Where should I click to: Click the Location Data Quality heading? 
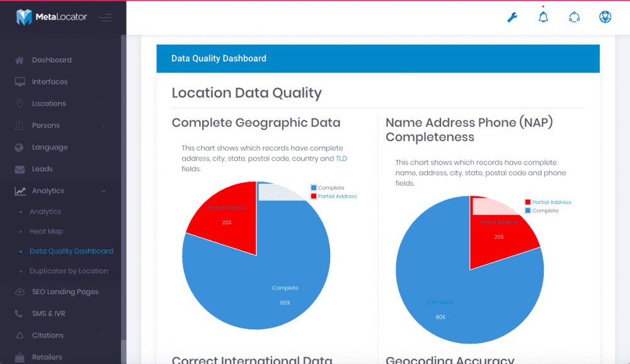247,93
